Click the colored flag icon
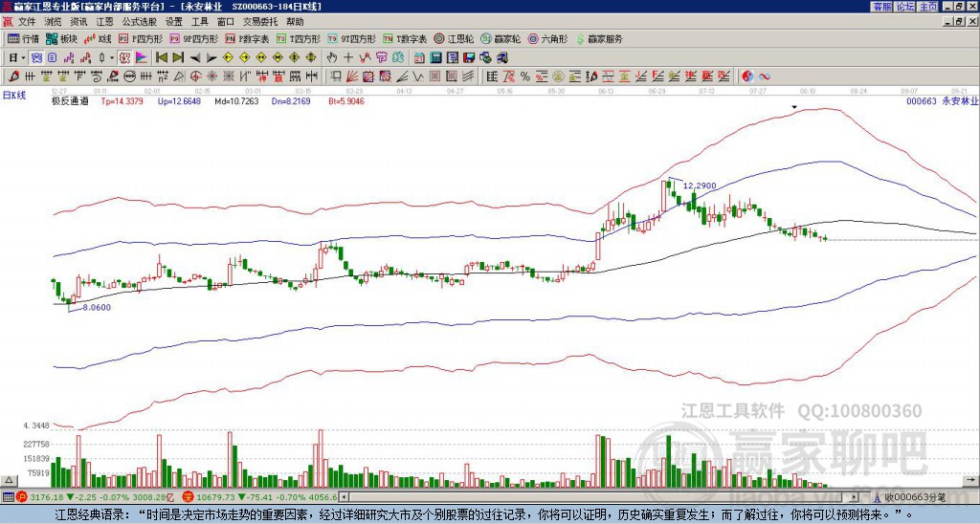980x524 pixels. pos(142,58)
